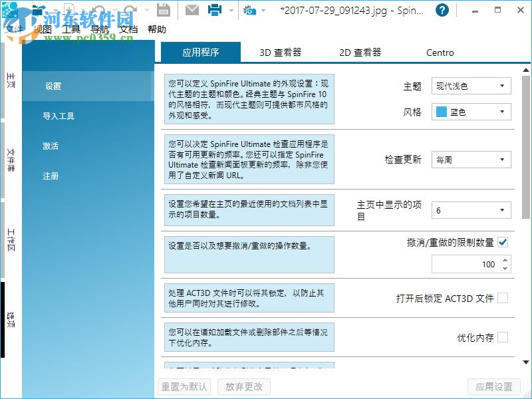Viewport: 532px width, 399px height.
Task: Open the 工具 menu
Action: click(x=72, y=29)
